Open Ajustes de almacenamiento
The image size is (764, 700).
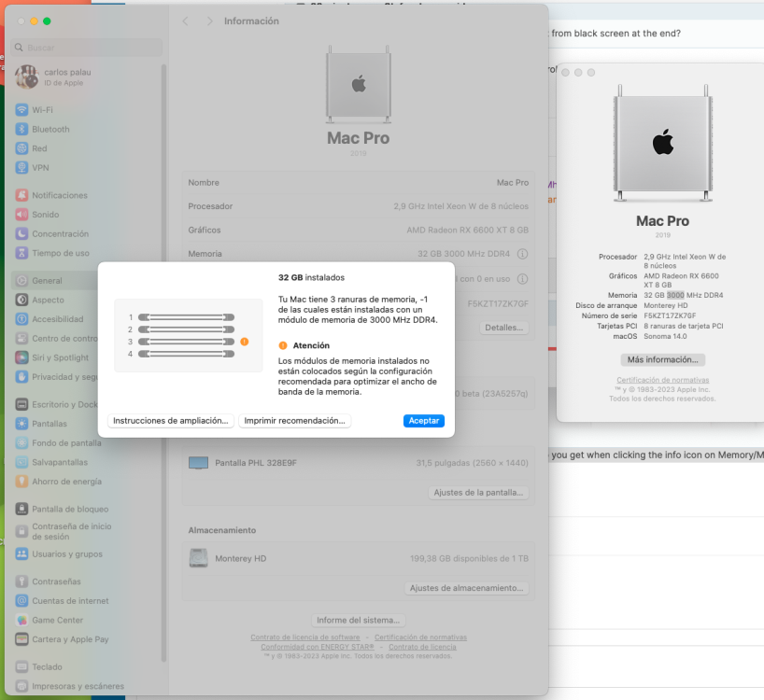[x=466, y=588]
